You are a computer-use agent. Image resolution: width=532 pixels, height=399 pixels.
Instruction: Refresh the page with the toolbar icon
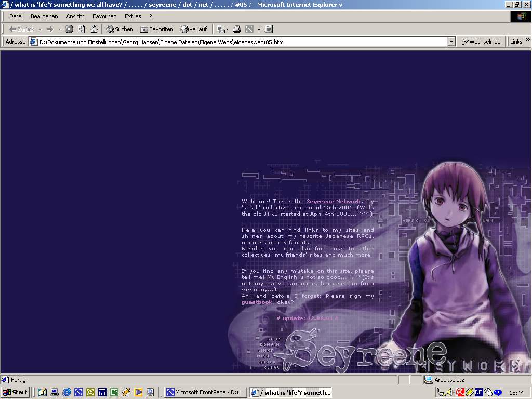pos(82,29)
